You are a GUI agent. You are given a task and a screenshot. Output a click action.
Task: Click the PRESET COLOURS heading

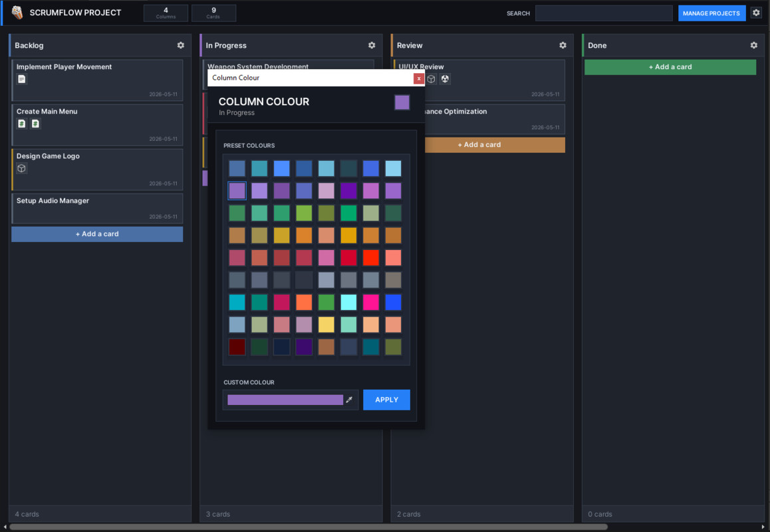point(249,146)
